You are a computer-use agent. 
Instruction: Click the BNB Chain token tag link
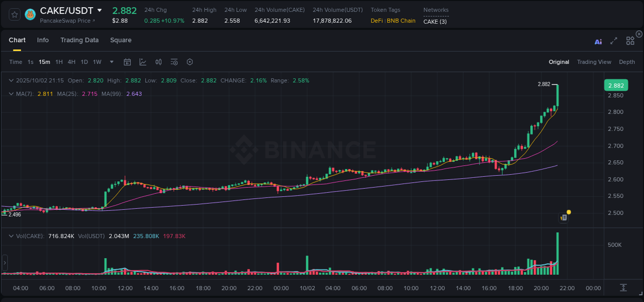tap(400, 21)
